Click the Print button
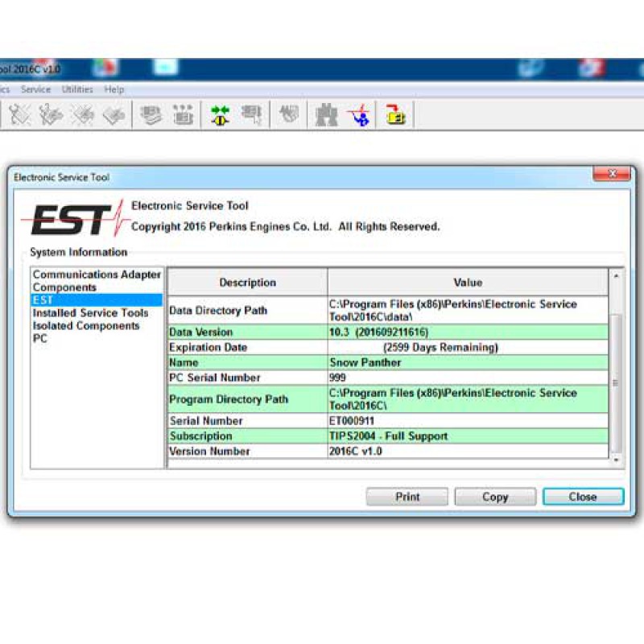The image size is (644, 644). pyautogui.click(x=407, y=497)
